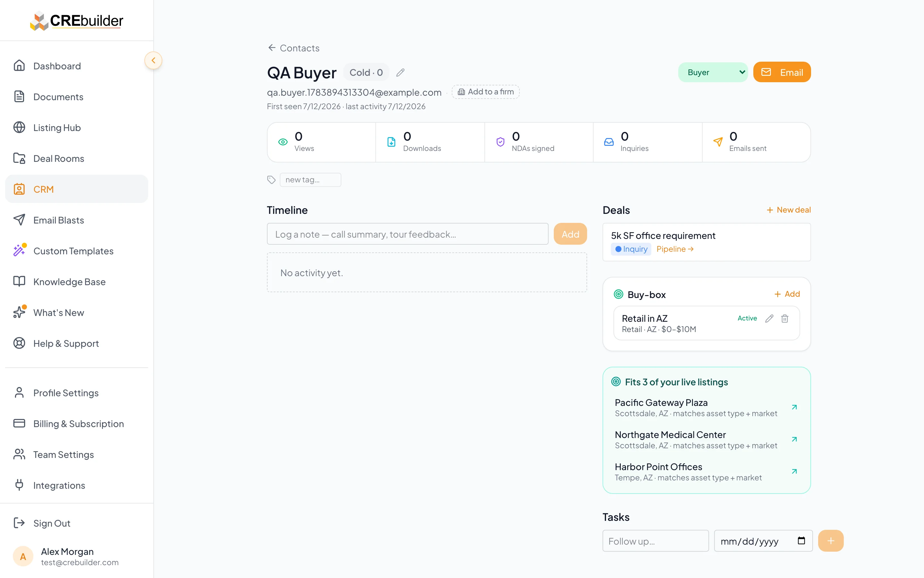
Task: Click the What's New sparkles icon
Action: pos(19,312)
